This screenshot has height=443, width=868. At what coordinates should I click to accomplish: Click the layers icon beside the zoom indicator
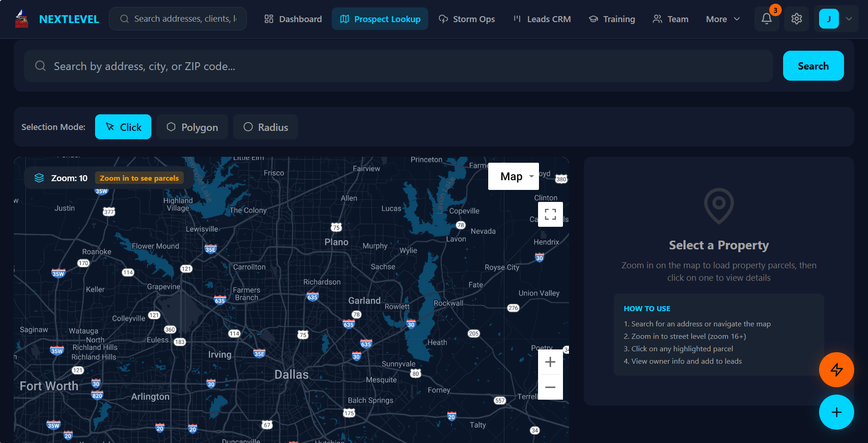point(39,177)
